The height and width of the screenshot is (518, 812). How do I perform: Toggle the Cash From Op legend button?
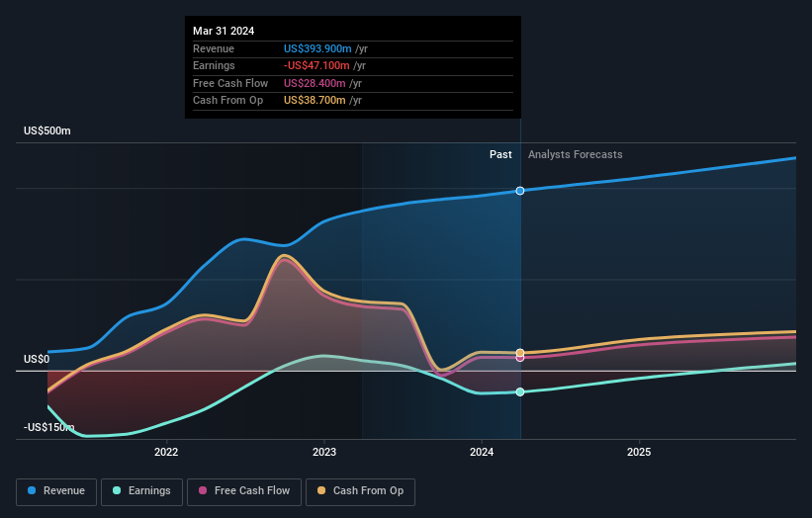pyautogui.click(x=360, y=491)
